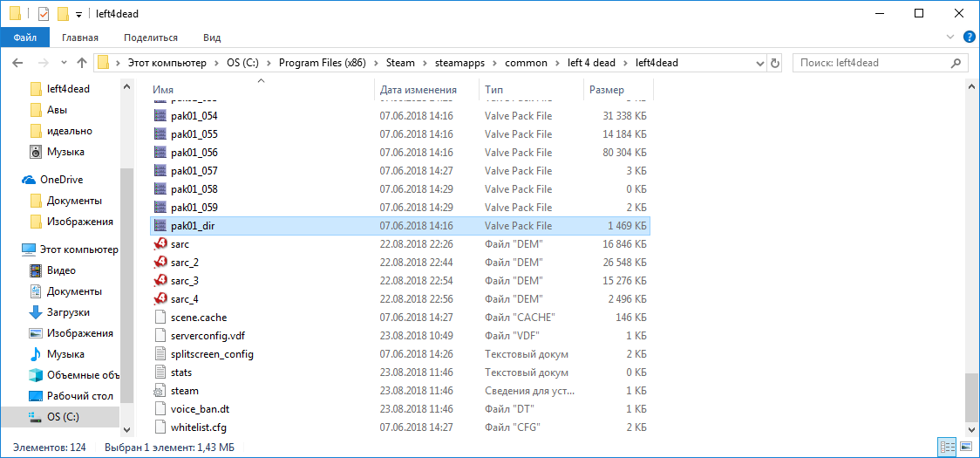The width and height of the screenshot is (980, 458).
Task: Select the pak01_056 pack file icon
Action: [x=160, y=152]
